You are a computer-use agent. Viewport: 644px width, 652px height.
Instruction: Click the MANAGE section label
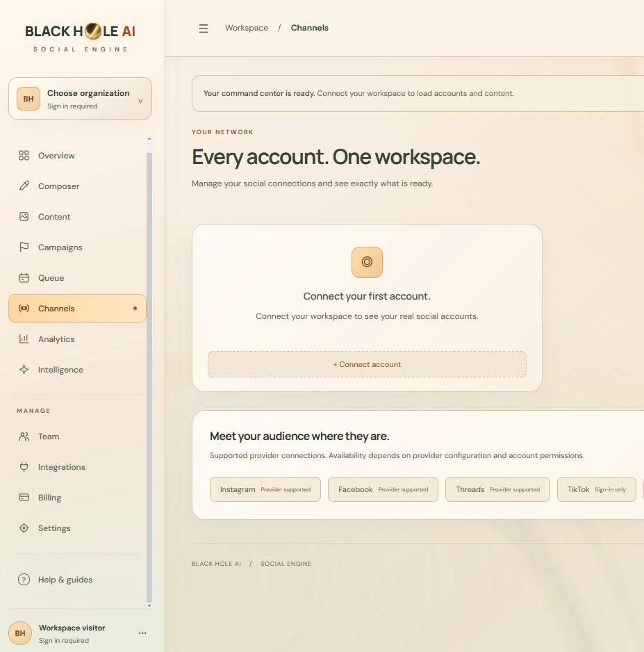(33, 410)
